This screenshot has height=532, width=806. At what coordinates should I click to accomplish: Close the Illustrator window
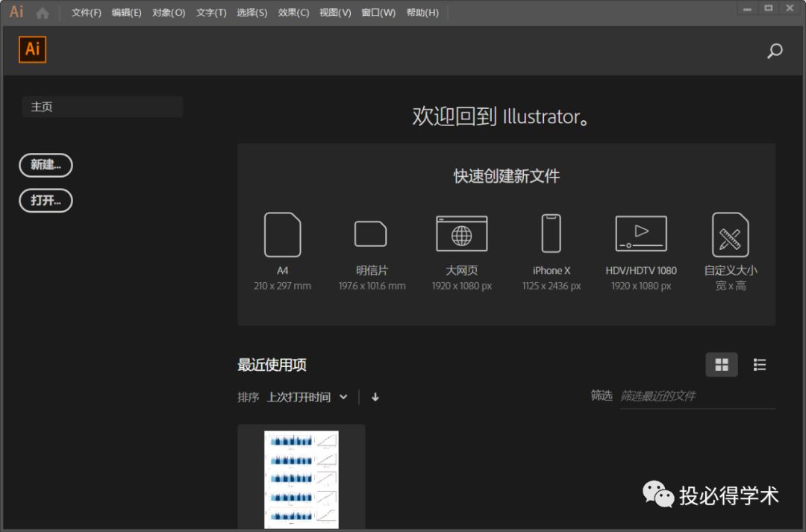[x=790, y=8]
